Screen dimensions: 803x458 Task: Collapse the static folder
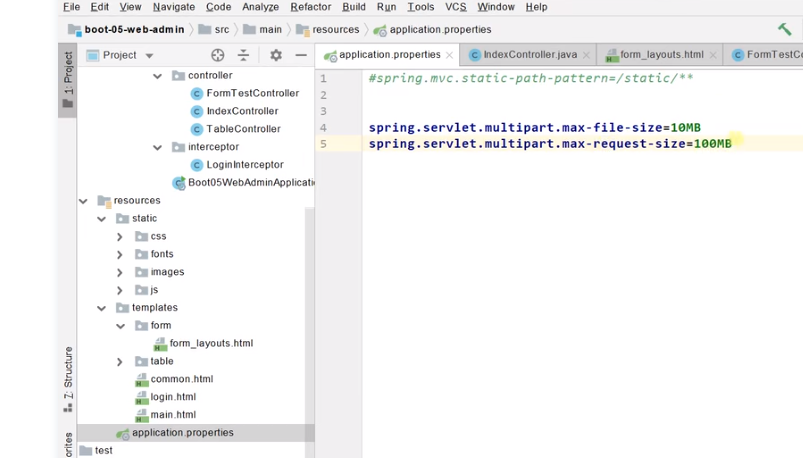pos(101,219)
